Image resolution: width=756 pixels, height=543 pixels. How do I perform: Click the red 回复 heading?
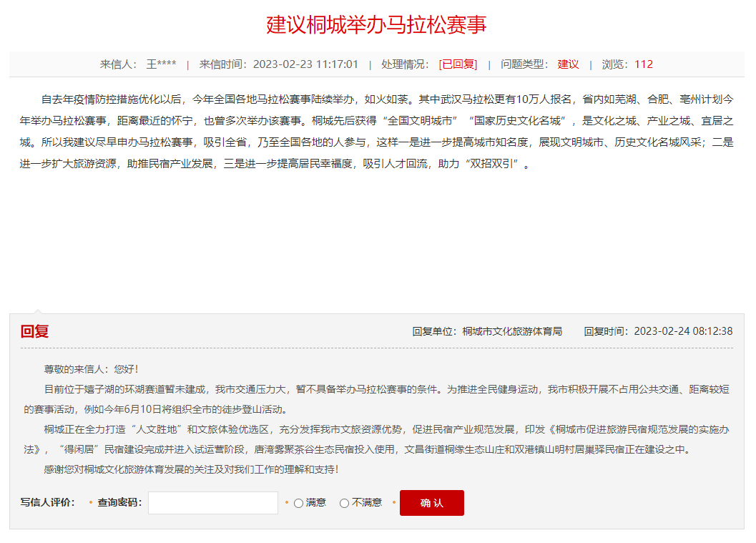click(35, 331)
